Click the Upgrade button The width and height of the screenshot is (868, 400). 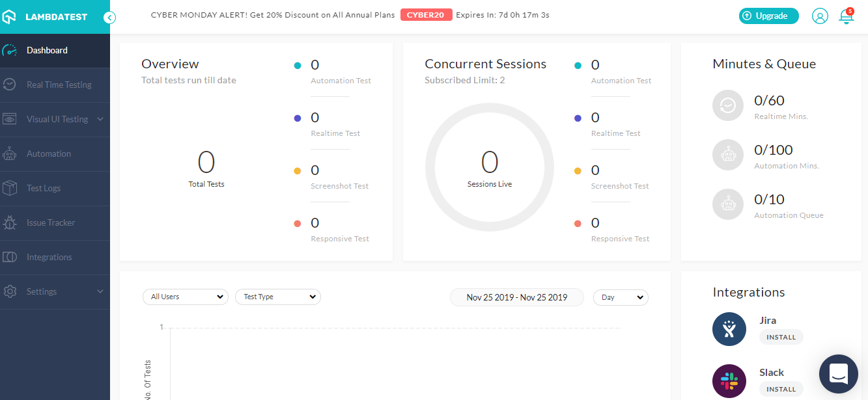click(768, 16)
